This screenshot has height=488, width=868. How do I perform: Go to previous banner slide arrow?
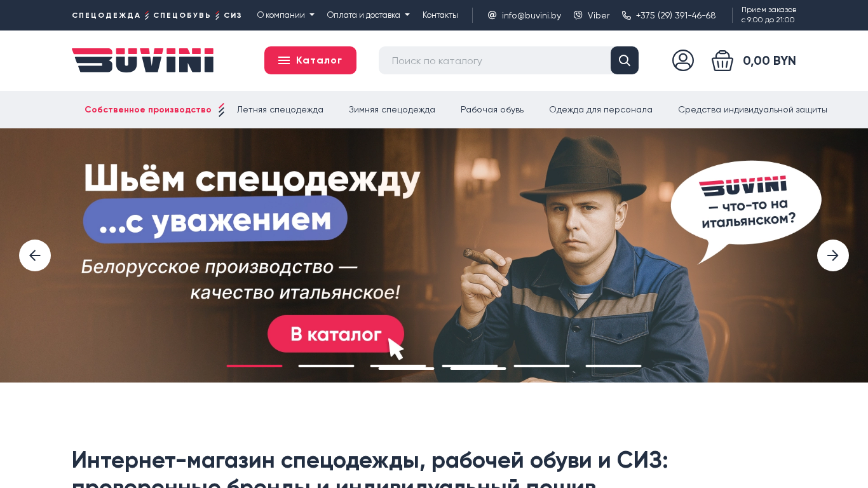coord(35,255)
